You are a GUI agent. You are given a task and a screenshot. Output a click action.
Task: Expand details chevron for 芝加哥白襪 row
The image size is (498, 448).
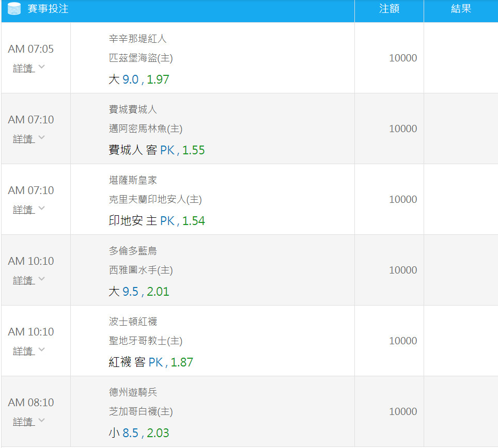(x=42, y=421)
